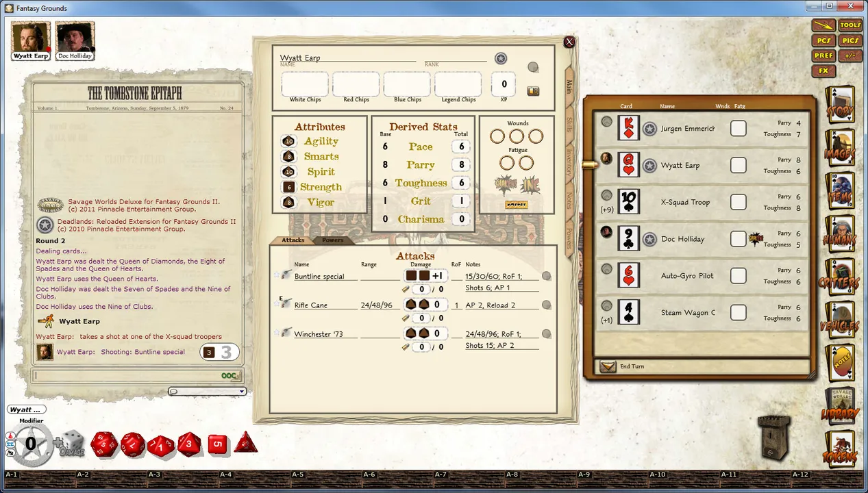The image size is (868, 493).
Task: Toggle the first Wounds circle
Action: point(498,136)
